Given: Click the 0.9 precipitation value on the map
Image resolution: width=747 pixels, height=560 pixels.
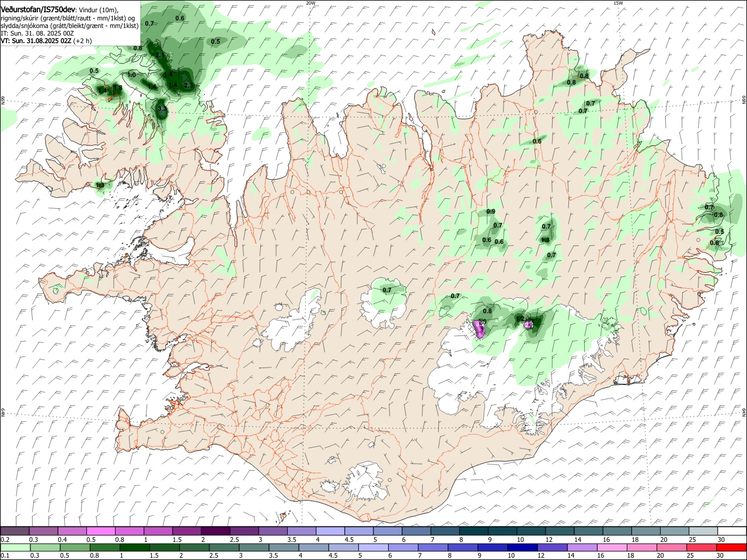Looking at the screenshot, I should point(491,212).
